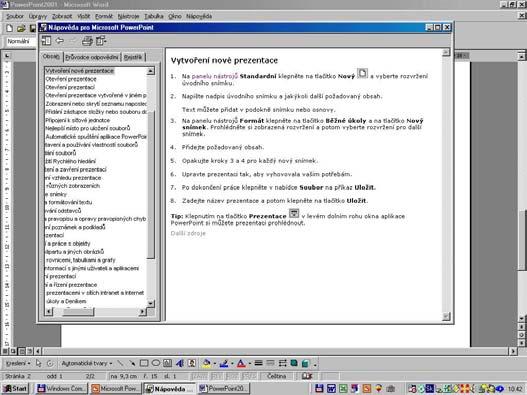Open the Kreslení drawing menu
Viewport: 527px width, 395px height.
click(x=18, y=363)
